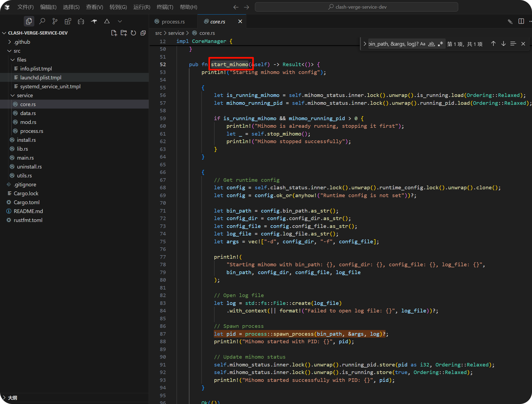The height and width of the screenshot is (404, 532).
Task: Click the clash-verge-service-dev command search box
Action: point(356,7)
